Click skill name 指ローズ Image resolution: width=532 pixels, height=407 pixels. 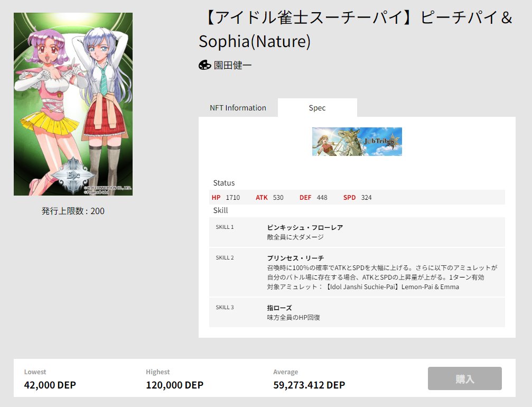click(279, 308)
